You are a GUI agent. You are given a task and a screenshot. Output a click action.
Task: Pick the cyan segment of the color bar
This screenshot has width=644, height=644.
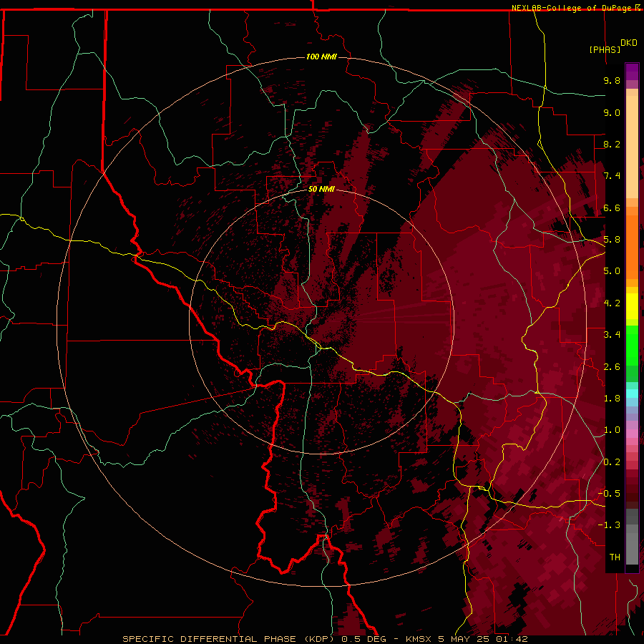pos(632,394)
